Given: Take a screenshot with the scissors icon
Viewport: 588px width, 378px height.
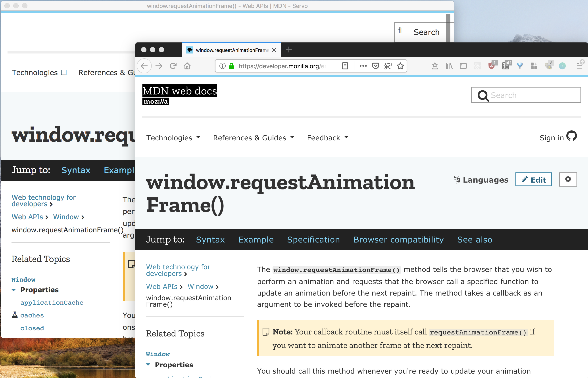Looking at the screenshot, I should pyautogui.click(x=388, y=66).
